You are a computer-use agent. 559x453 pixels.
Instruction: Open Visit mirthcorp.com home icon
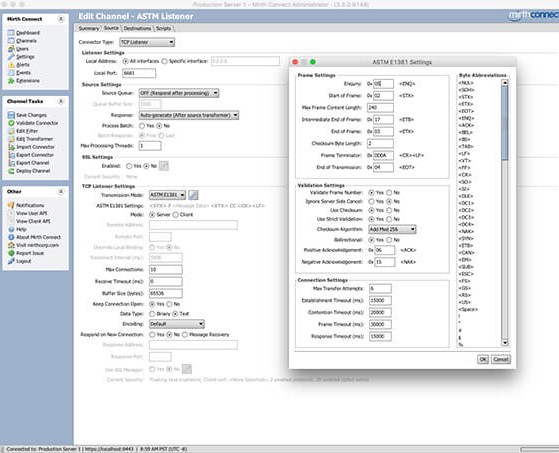tap(11, 245)
